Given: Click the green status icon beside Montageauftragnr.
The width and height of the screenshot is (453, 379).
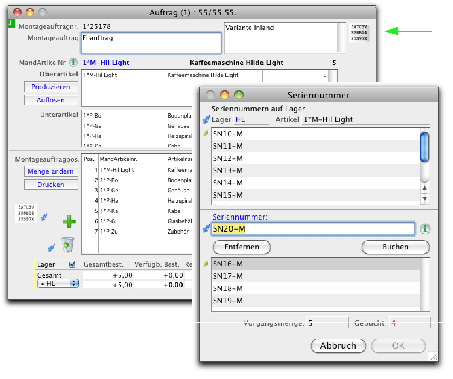Looking at the screenshot, I should [11, 23].
